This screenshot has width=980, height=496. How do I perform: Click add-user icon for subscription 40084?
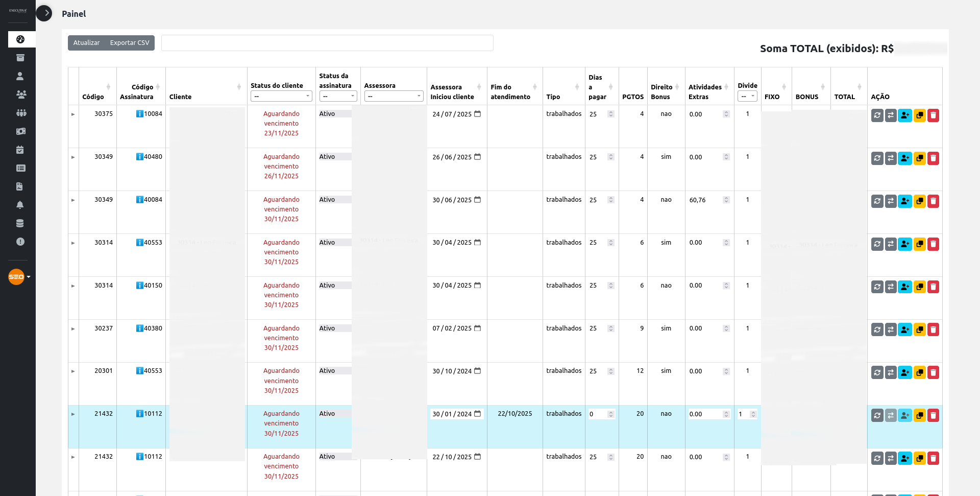pyautogui.click(x=905, y=201)
